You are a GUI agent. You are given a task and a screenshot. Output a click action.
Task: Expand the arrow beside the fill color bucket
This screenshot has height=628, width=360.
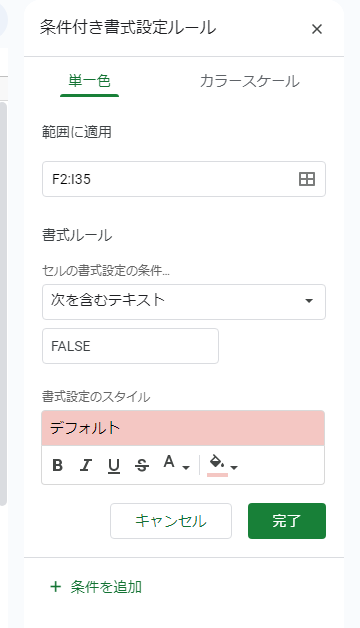point(234,467)
